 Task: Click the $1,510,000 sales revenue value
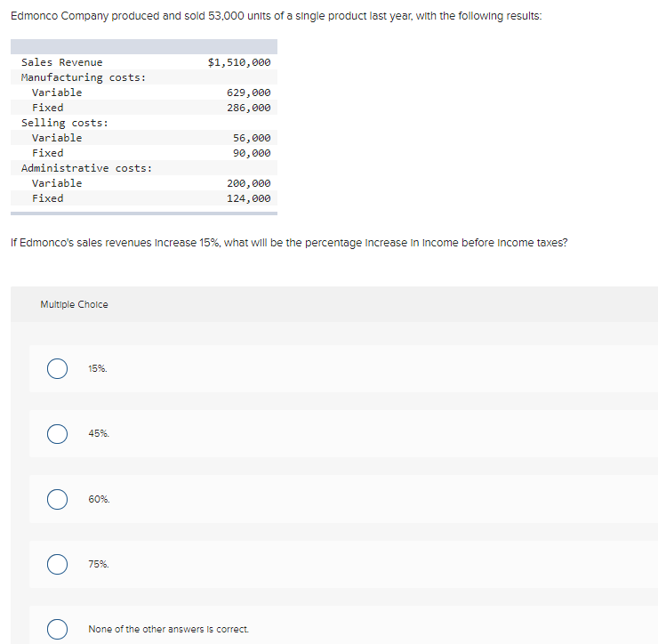pos(238,62)
